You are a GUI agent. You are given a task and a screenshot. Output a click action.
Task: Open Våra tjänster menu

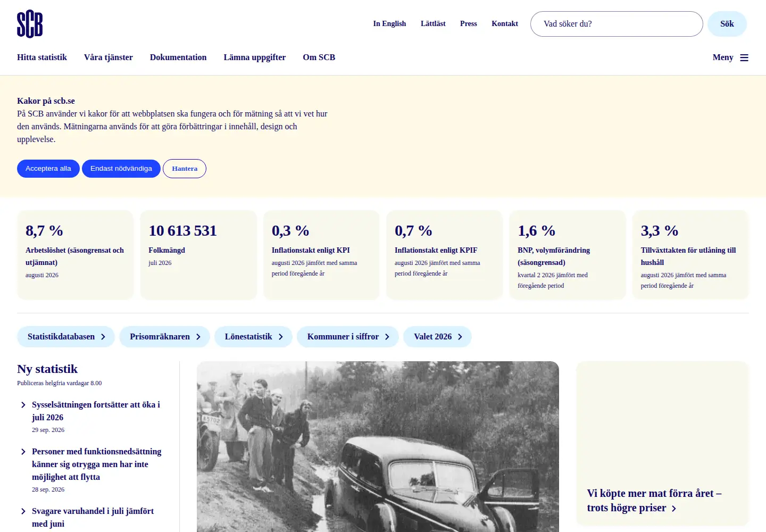[x=109, y=57]
